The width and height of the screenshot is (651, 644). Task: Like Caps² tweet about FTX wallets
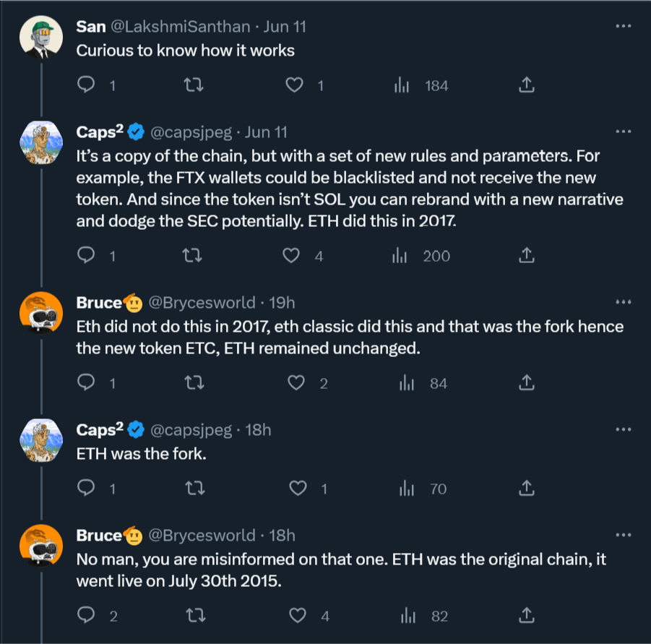click(x=291, y=255)
